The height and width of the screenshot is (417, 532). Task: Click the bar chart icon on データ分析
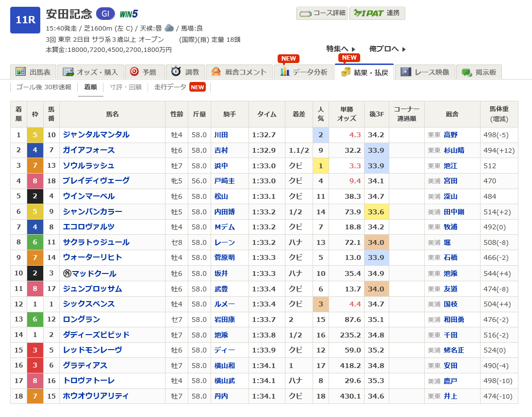tap(284, 72)
